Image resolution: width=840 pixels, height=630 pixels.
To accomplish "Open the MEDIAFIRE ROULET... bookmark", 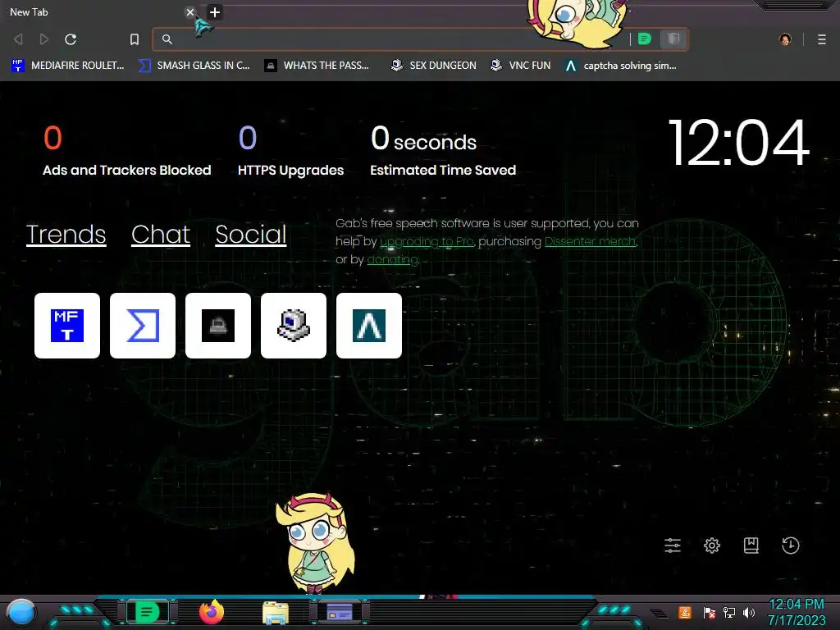I will tap(68, 66).
